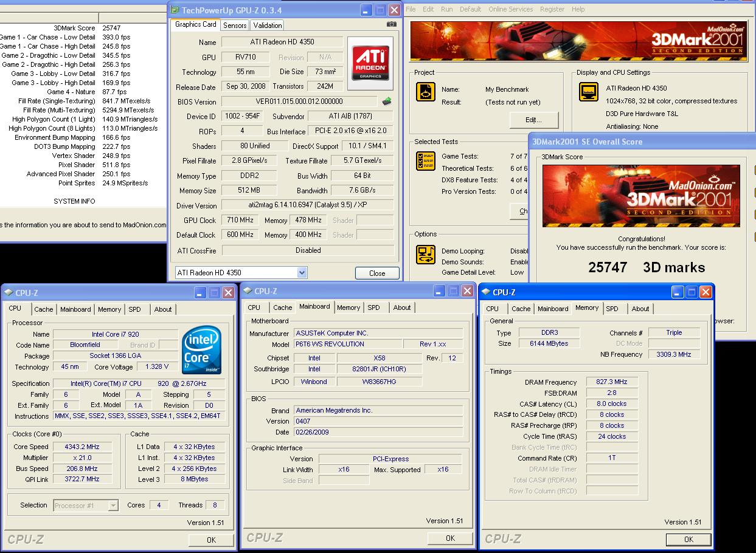Click the NB Frequency 3309.3 MHz value
Viewport: 756px width, 553px height.
[x=674, y=354]
